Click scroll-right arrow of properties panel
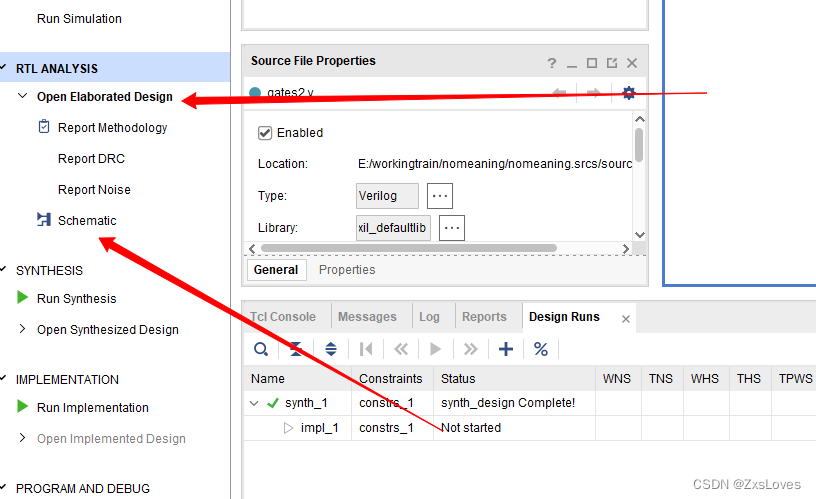 (x=626, y=249)
